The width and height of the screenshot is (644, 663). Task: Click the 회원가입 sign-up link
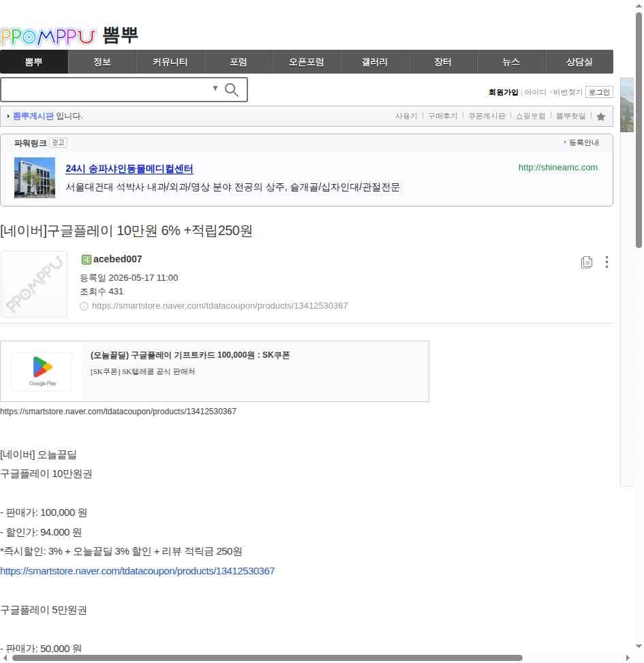coord(503,92)
